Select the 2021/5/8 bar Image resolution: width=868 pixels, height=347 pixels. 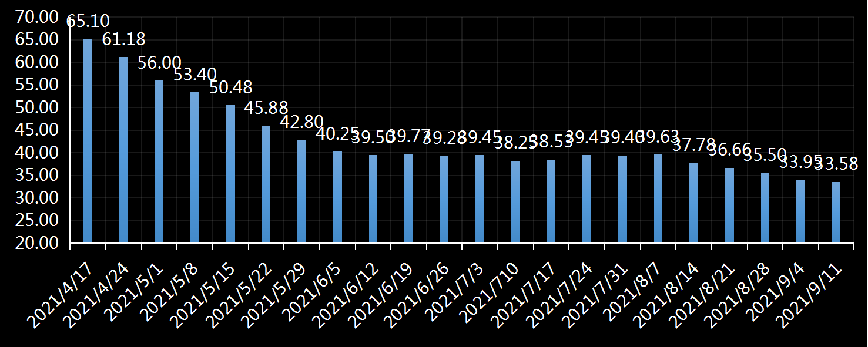(195, 167)
